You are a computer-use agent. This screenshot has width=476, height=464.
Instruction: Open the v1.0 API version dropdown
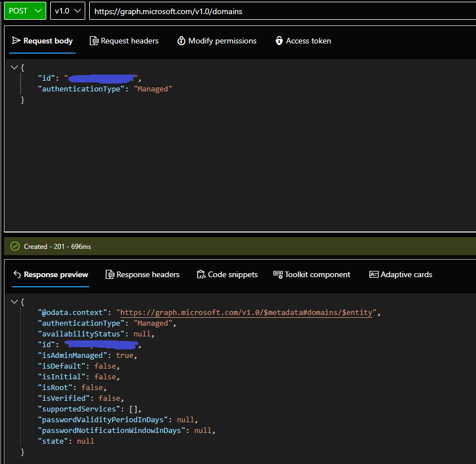point(67,11)
